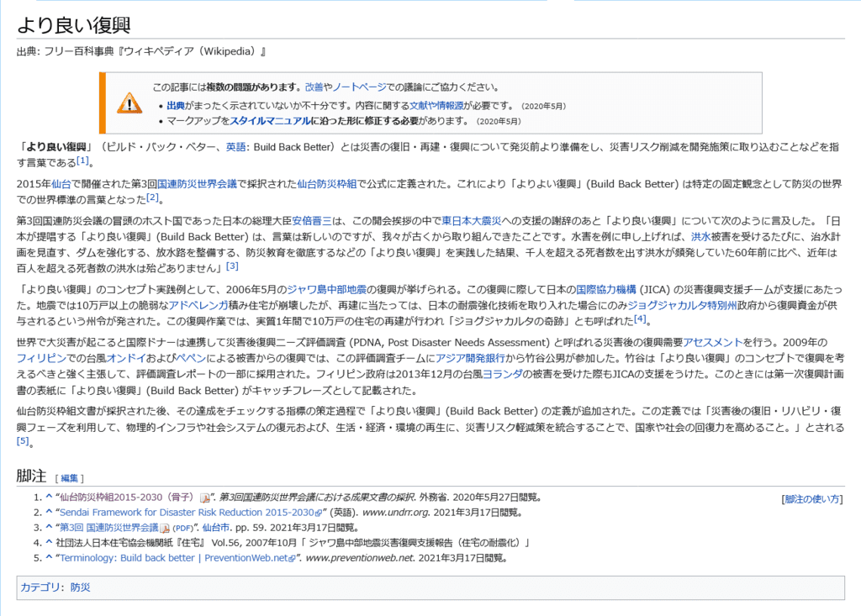Open the カテゴリ link

click(x=40, y=587)
